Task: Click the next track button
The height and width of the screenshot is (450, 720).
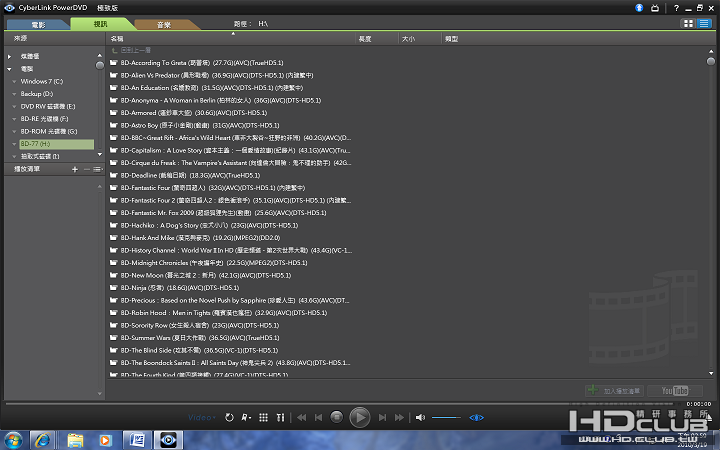Action: pyautogui.click(x=382, y=417)
